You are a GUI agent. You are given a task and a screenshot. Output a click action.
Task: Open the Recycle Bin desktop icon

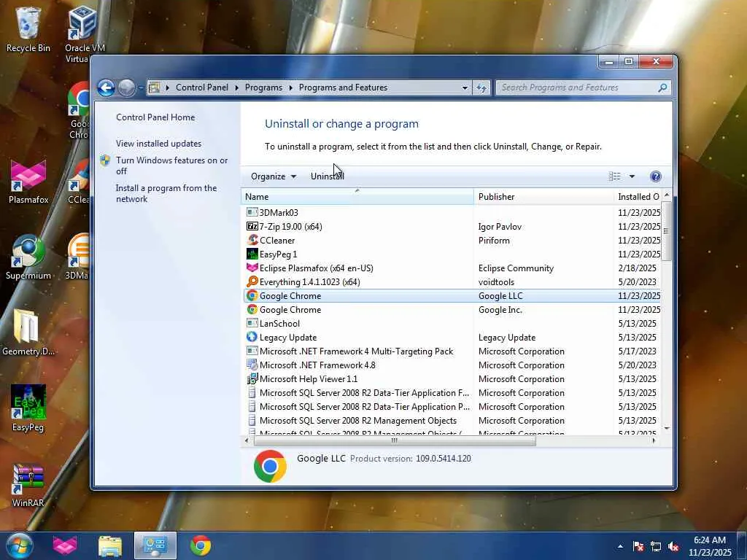click(x=28, y=29)
